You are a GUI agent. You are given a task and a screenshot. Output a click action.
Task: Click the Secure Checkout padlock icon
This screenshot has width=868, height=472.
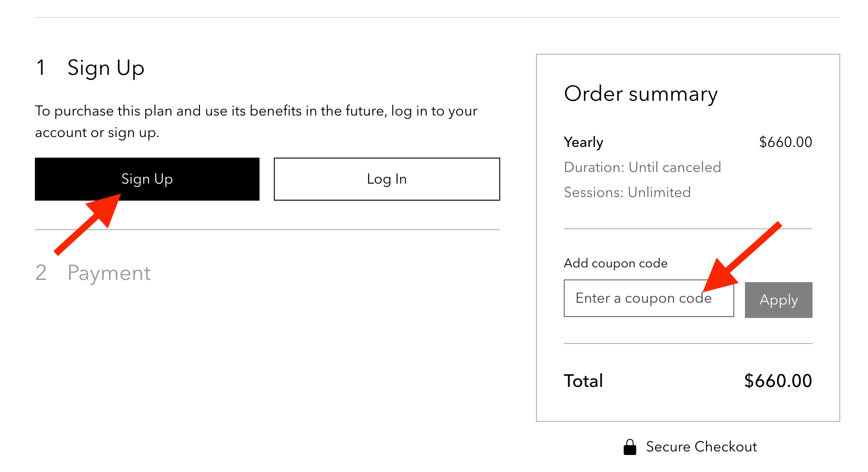[x=630, y=447]
